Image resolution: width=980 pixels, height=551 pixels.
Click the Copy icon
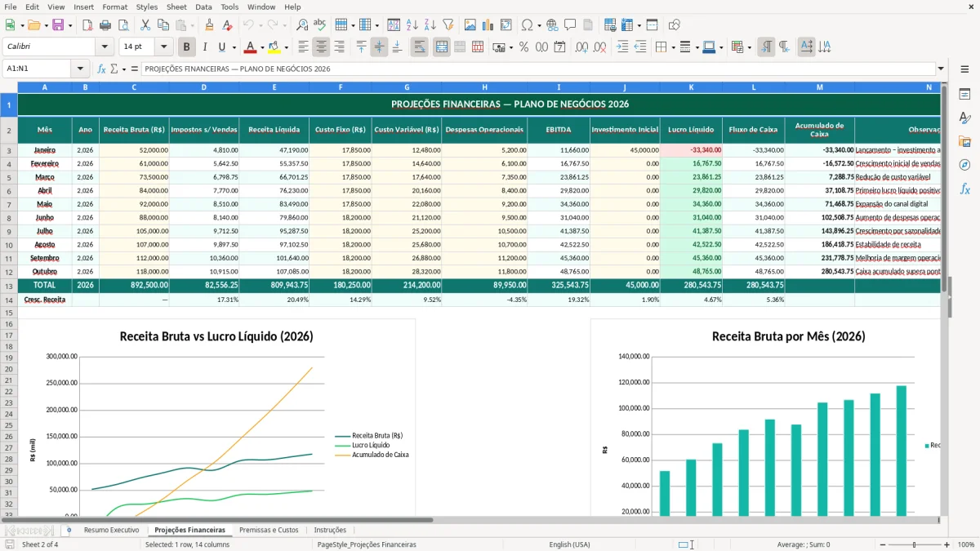coord(163,25)
